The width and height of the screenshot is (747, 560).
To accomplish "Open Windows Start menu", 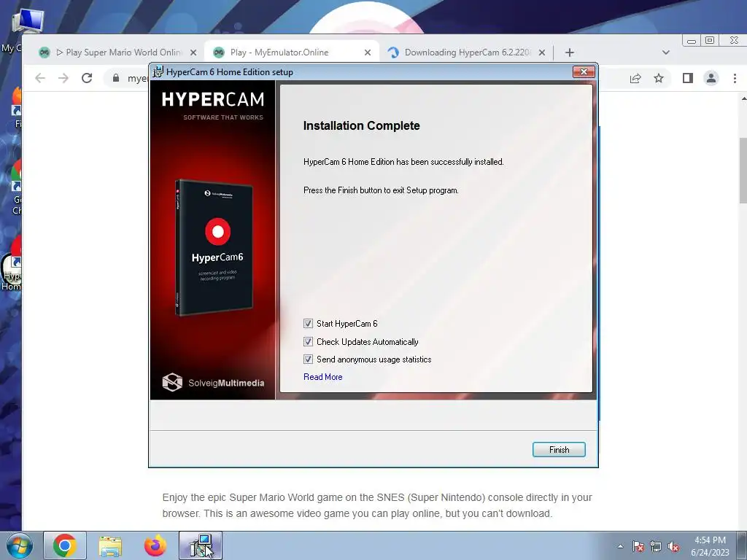I will pyautogui.click(x=19, y=545).
